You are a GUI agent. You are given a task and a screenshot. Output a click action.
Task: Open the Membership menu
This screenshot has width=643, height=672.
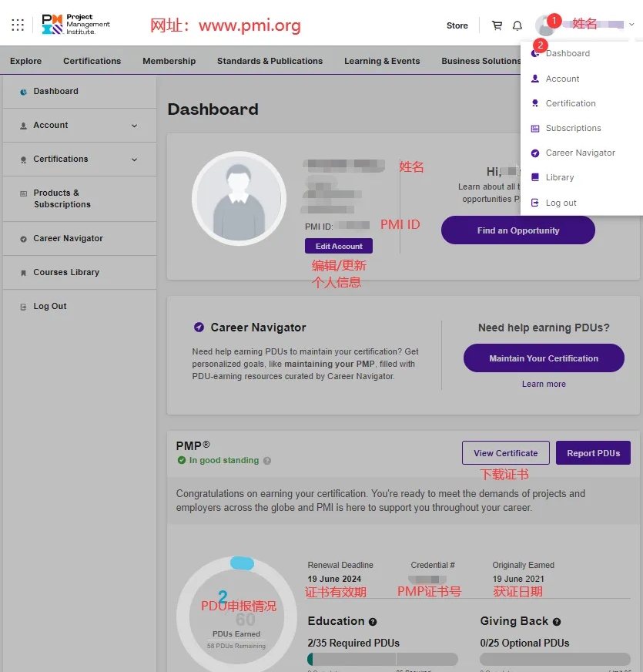169,61
